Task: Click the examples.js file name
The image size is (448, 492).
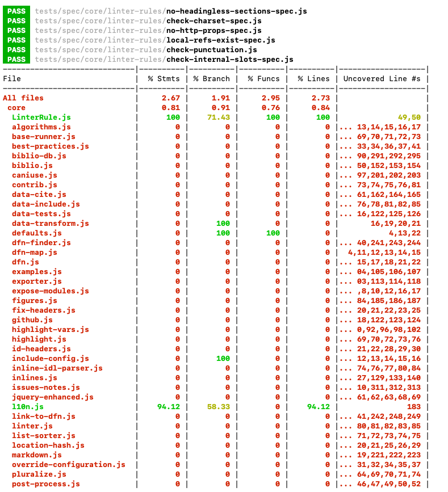Action: [37, 272]
